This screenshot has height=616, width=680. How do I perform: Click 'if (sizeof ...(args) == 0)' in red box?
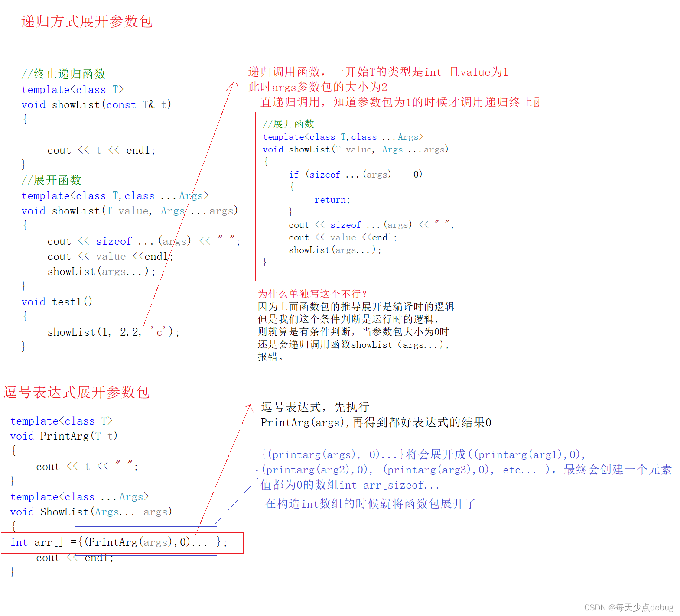[355, 175]
